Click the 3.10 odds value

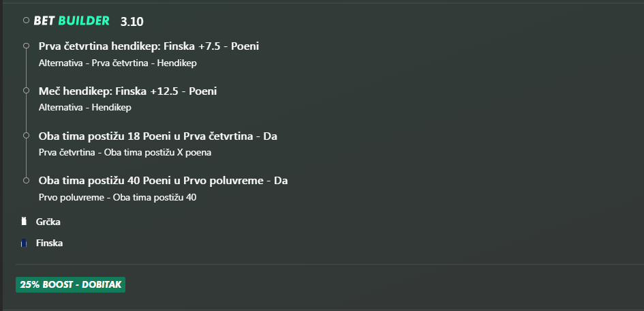(x=132, y=22)
